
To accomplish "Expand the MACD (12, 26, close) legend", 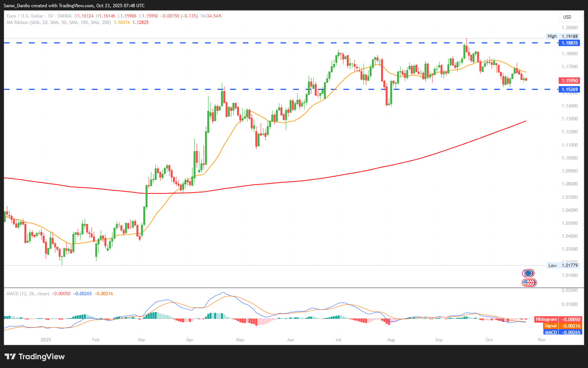I will point(28,294).
